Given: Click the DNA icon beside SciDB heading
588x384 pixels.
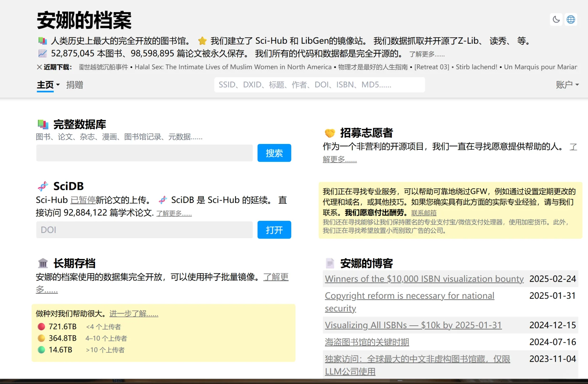Looking at the screenshot, I should pos(43,186).
